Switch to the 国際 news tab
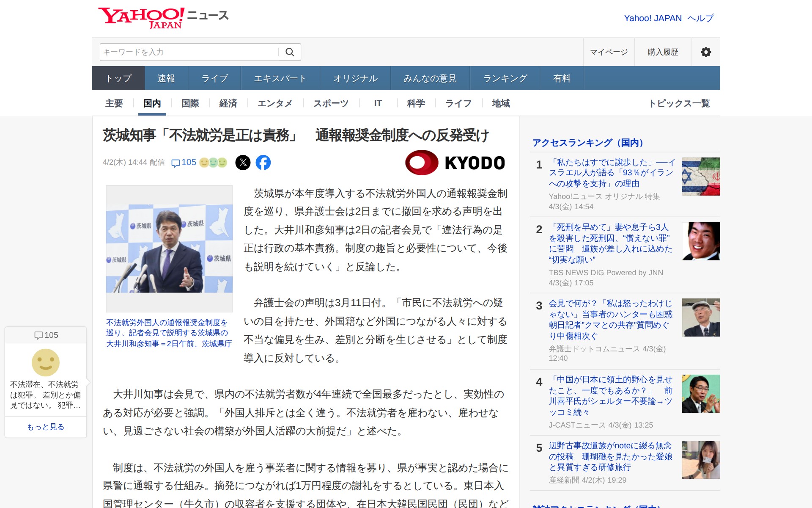 coord(189,103)
